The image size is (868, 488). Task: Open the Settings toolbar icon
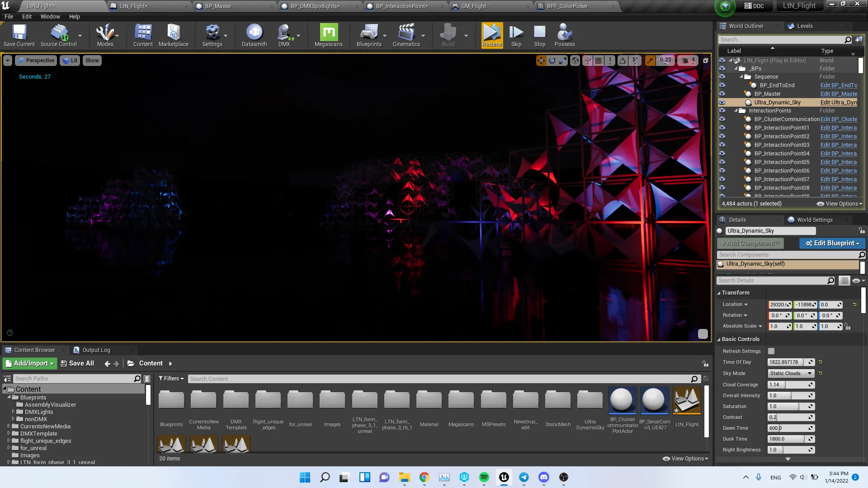[x=212, y=35]
